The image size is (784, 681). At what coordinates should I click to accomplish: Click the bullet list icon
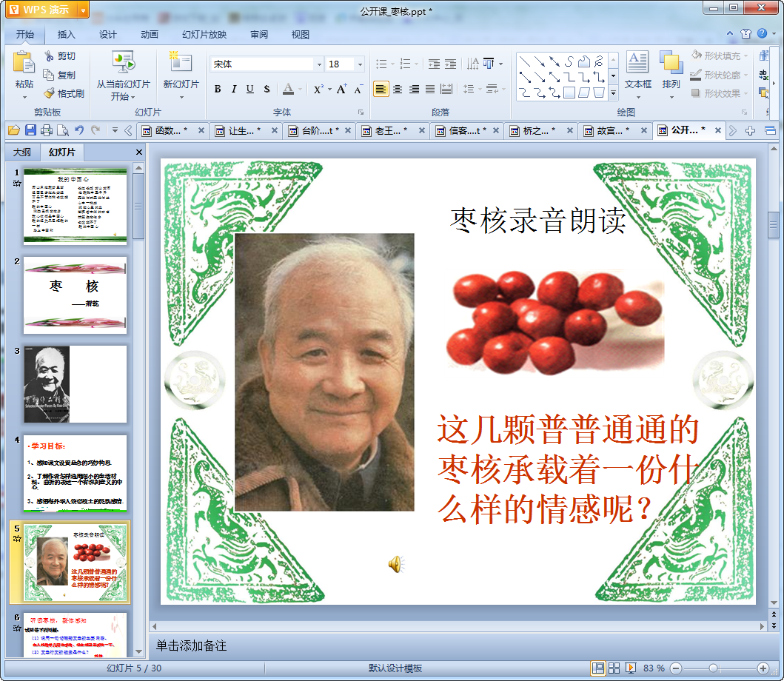pyautogui.click(x=381, y=64)
